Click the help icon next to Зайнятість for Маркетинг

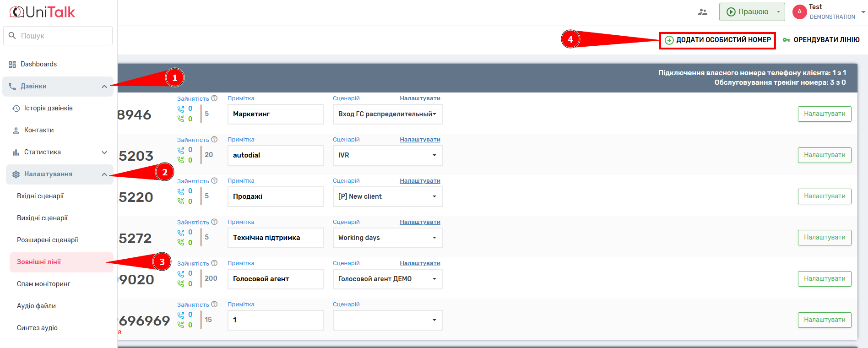point(214,98)
